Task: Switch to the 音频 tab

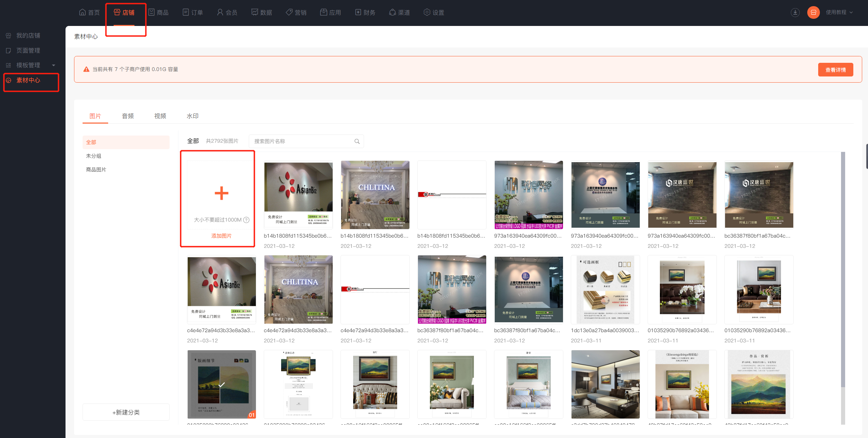Action: click(x=128, y=116)
